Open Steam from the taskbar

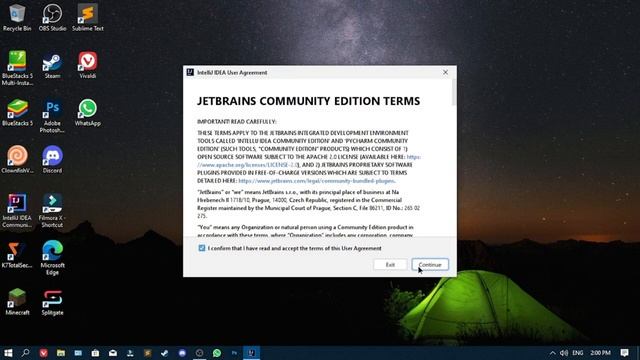[x=164, y=353]
